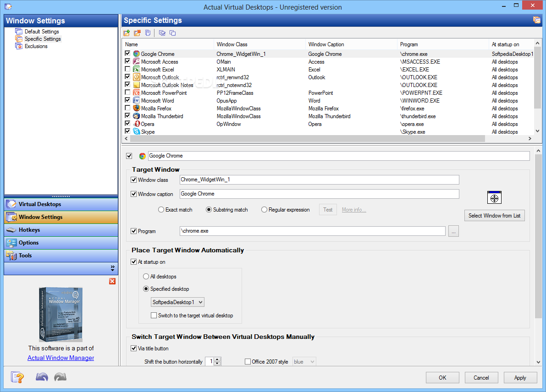Screen dimensions: 546x392
Task: Enable the Office 2007 style checkbox
Action: click(248, 362)
